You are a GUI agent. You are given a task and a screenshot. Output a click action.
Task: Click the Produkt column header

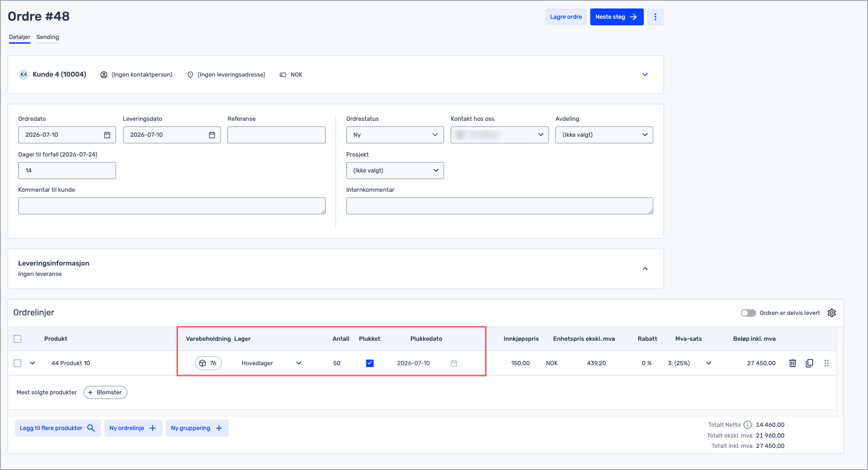point(56,339)
